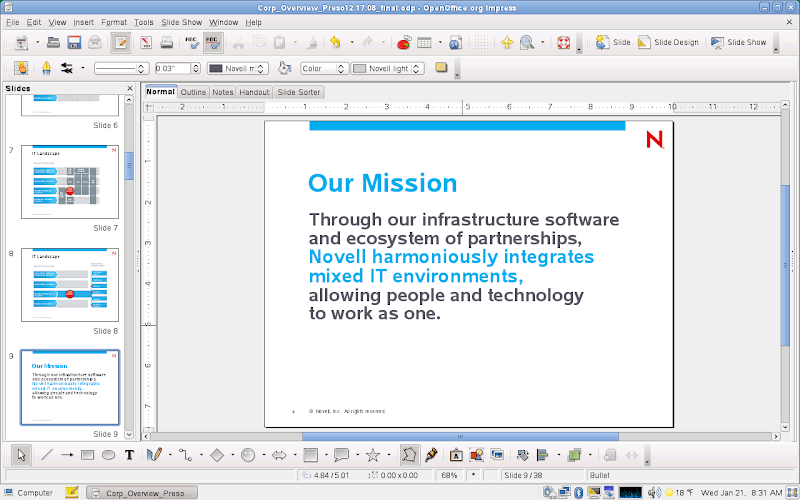Open the Fontwork Gallery
Screen dimensions: 800x500
point(456,455)
